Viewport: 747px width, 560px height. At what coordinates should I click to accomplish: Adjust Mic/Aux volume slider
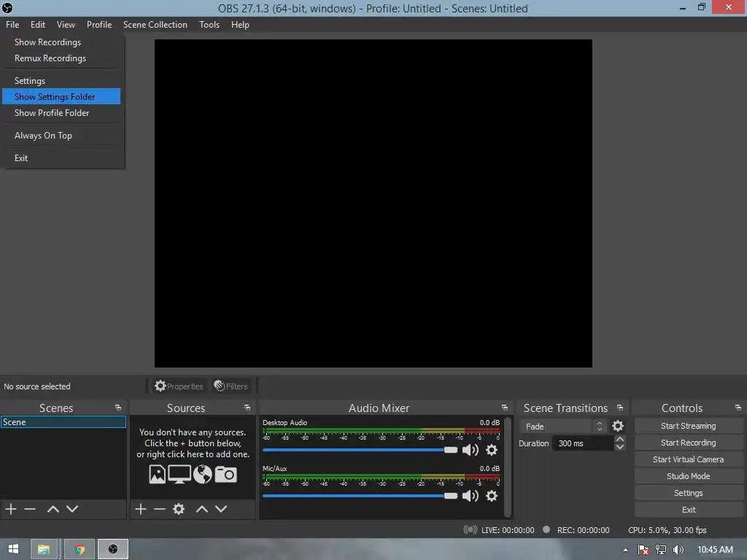pyautogui.click(x=360, y=496)
